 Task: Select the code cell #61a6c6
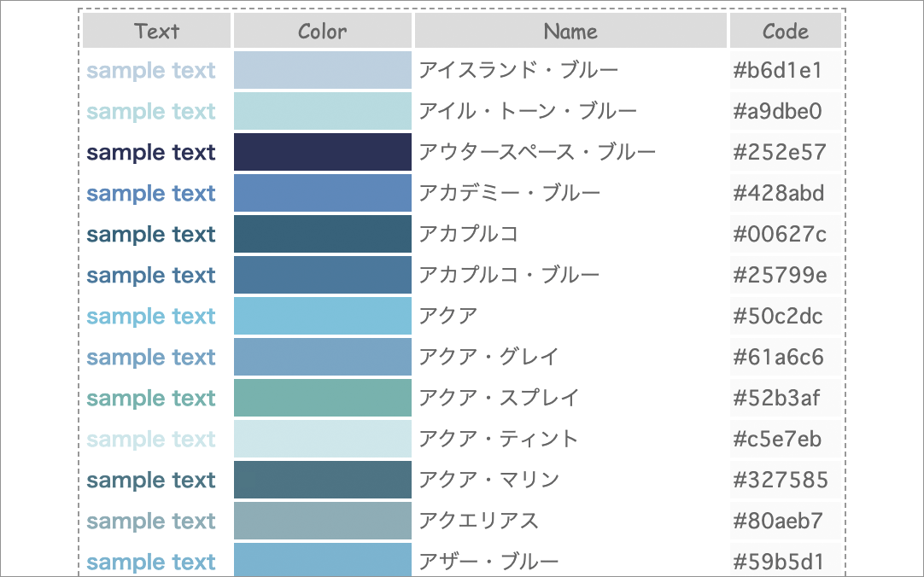(779, 357)
